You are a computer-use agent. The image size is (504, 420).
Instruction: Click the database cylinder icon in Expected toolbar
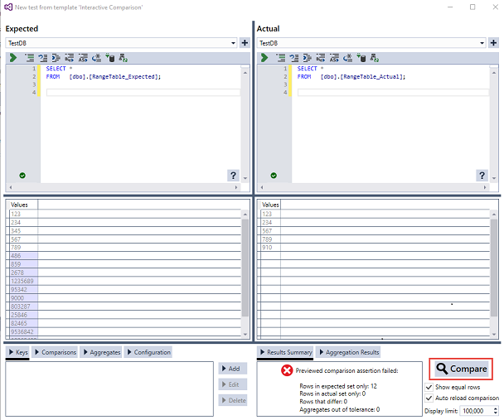click(110, 58)
